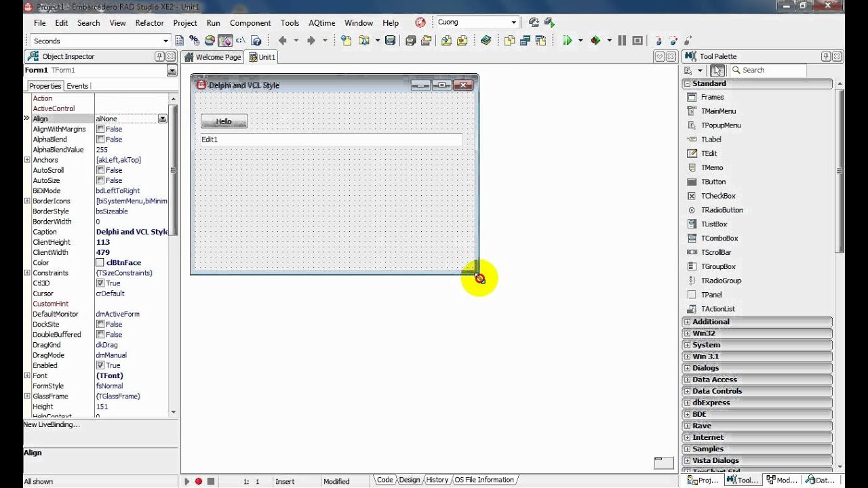The width and height of the screenshot is (868, 488).
Task: Expand the Anchors property
Action: (x=27, y=160)
